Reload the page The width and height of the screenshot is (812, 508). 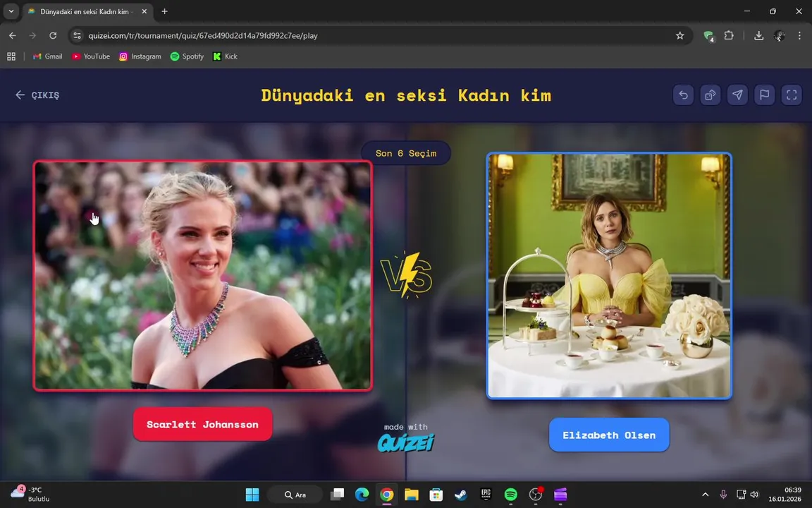coord(53,35)
